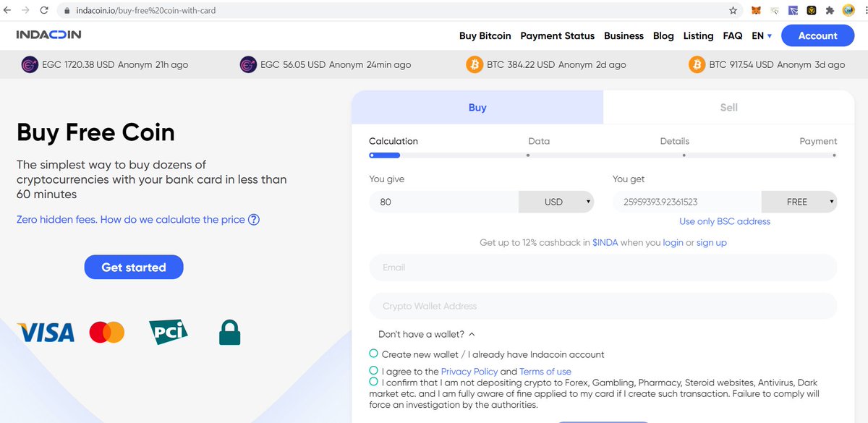Open the Listing menu item
This screenshot has width=868, height=423.
coord(698,35)
